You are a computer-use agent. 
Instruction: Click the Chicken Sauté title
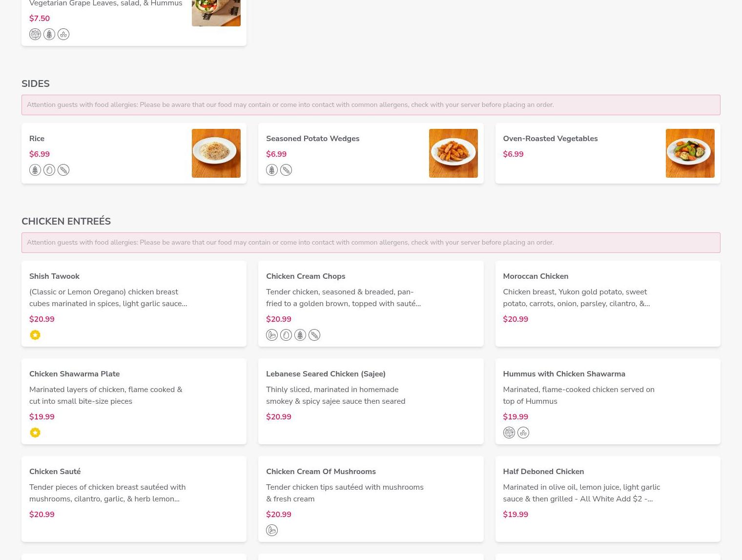pyautogui.click(x=55, y=472)
